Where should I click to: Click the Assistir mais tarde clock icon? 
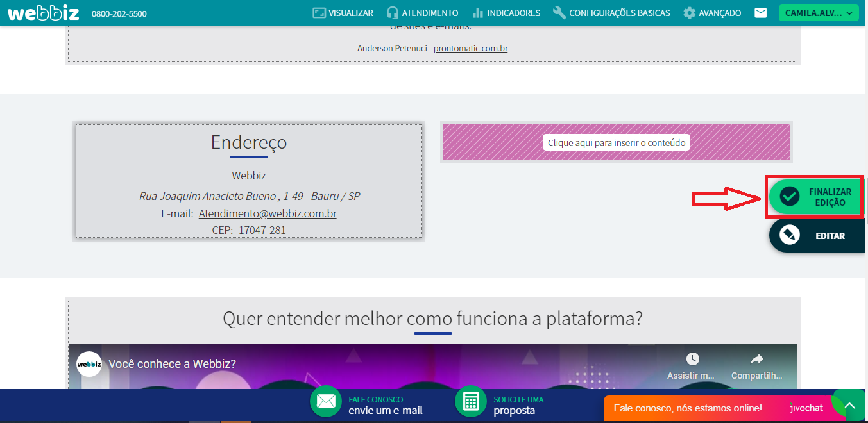[x=692, y=359]
